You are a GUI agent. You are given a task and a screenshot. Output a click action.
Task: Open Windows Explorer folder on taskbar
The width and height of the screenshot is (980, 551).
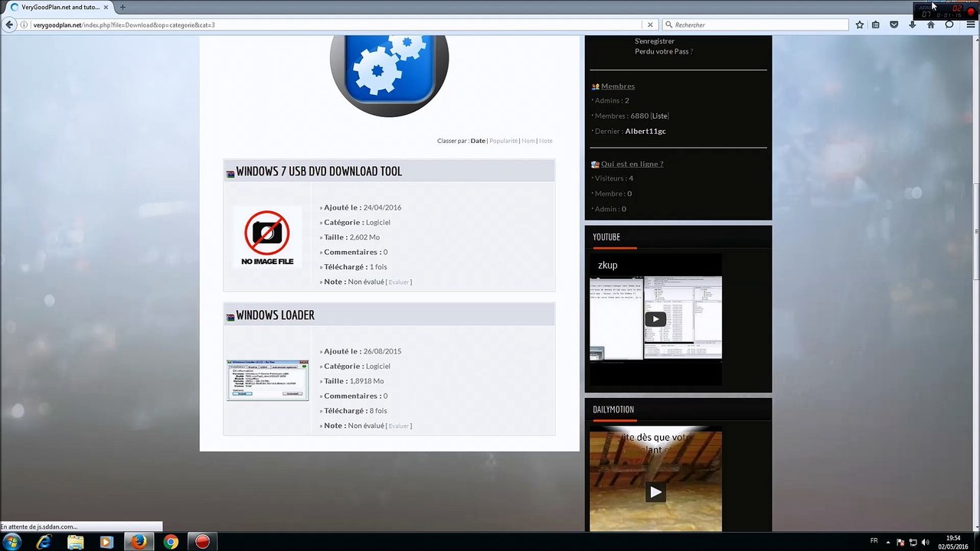(75, 542)
